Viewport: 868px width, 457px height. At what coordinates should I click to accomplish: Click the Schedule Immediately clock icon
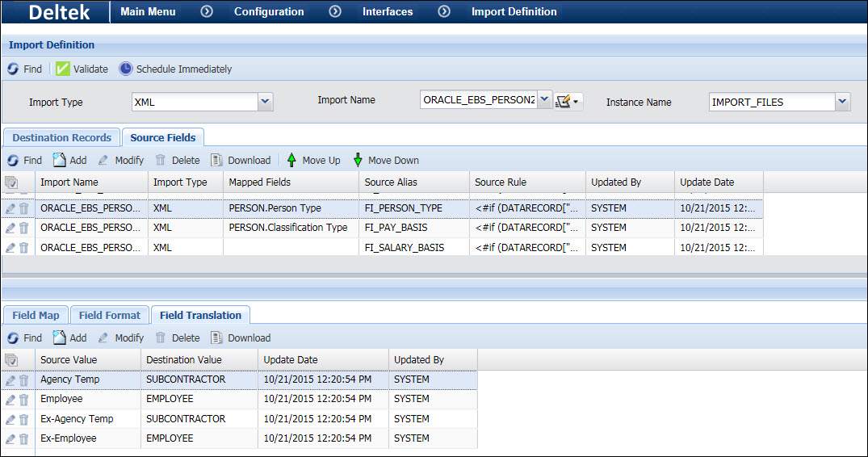tap(126, 69)
